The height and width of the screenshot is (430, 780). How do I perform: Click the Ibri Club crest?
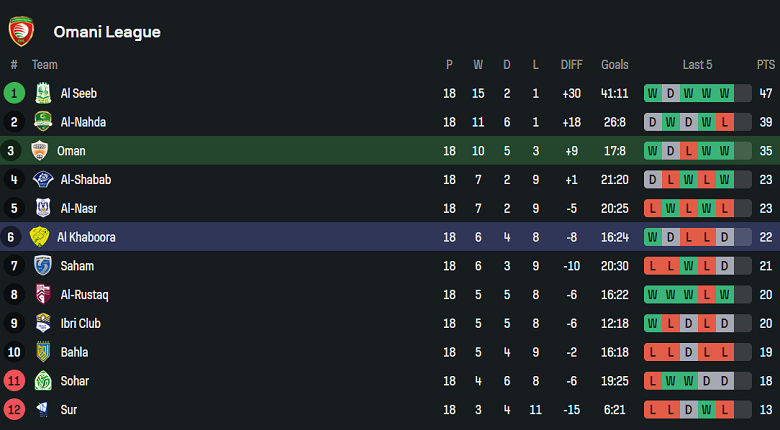43,323
